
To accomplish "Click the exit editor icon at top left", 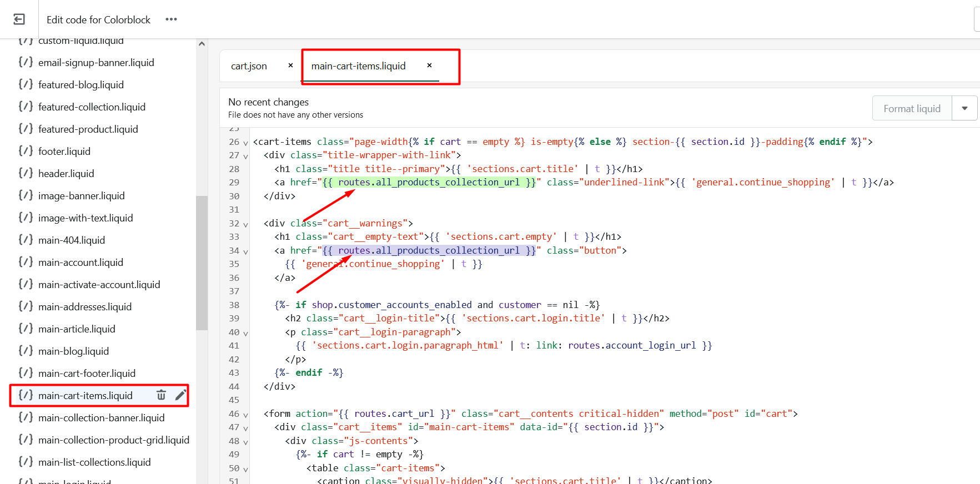I will click(x=19, y=19).
